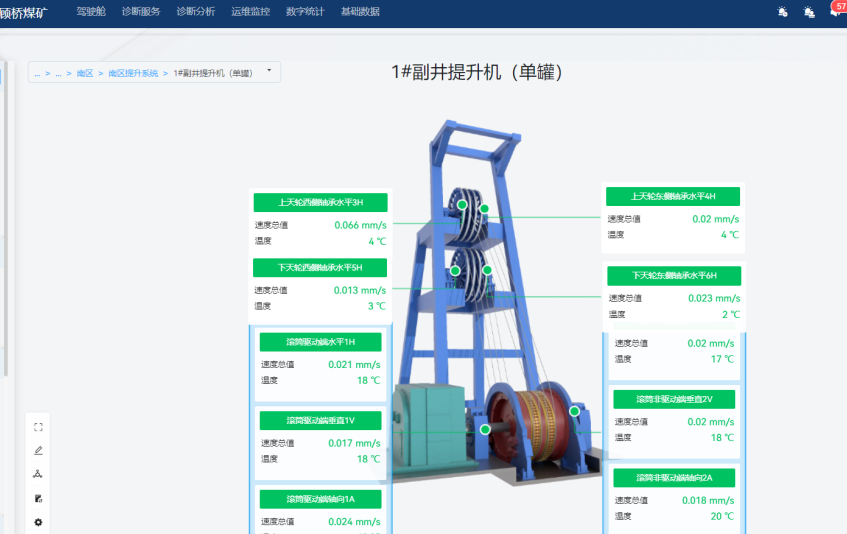Select green sensor dot on drum drive shaft
847x534 pixels.
[x=485, y=429]
